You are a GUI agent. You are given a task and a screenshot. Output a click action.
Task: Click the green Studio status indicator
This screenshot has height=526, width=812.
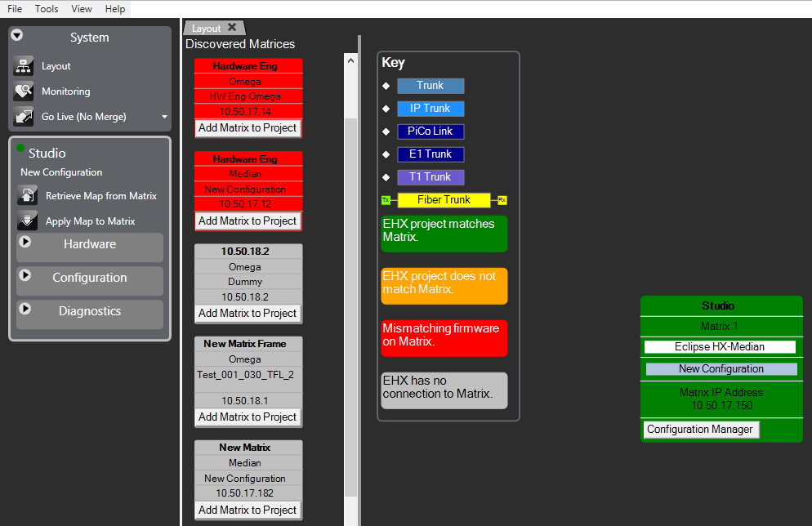click(20, 149)
